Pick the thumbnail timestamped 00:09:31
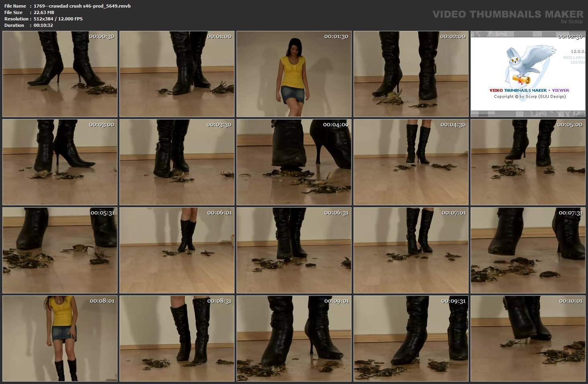 [411, 339]
